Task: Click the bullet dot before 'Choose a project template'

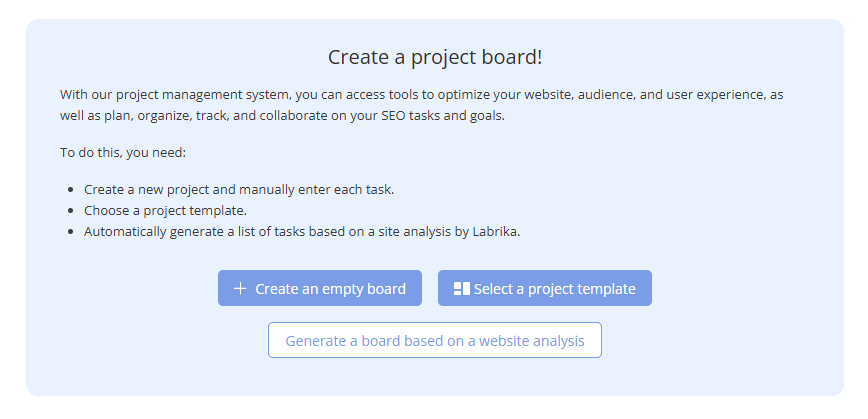Action: (x=71, y=210)
